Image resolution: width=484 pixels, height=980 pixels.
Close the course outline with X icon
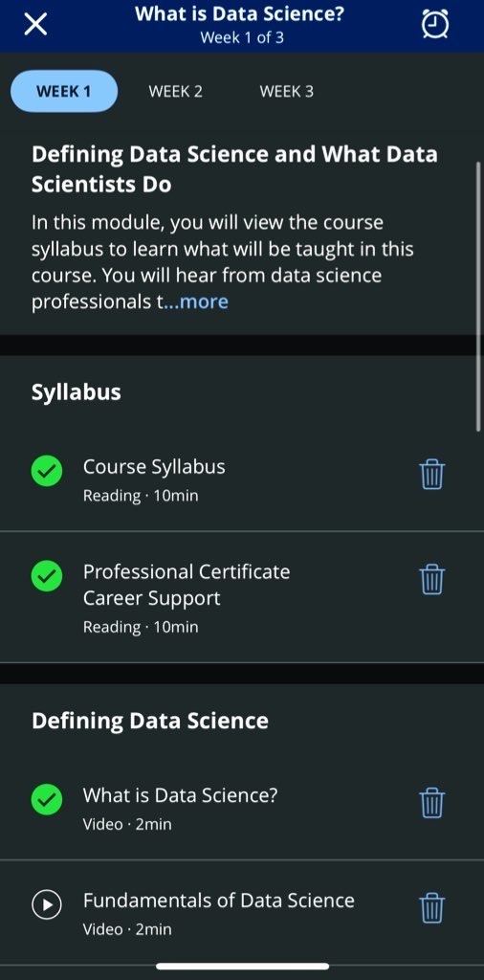pos(35,25)
